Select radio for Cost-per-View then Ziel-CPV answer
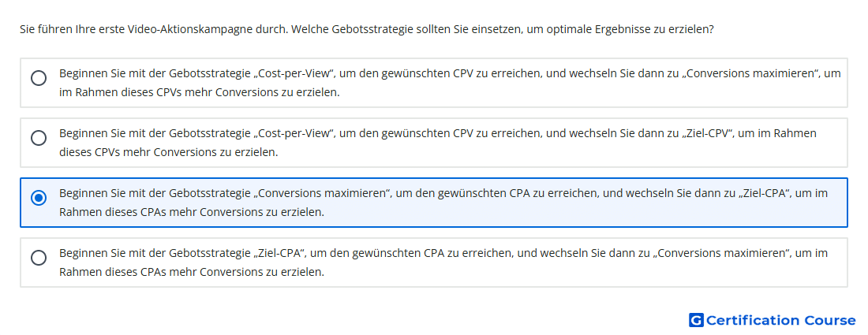 pyautogui.click(x=39, y=138)
